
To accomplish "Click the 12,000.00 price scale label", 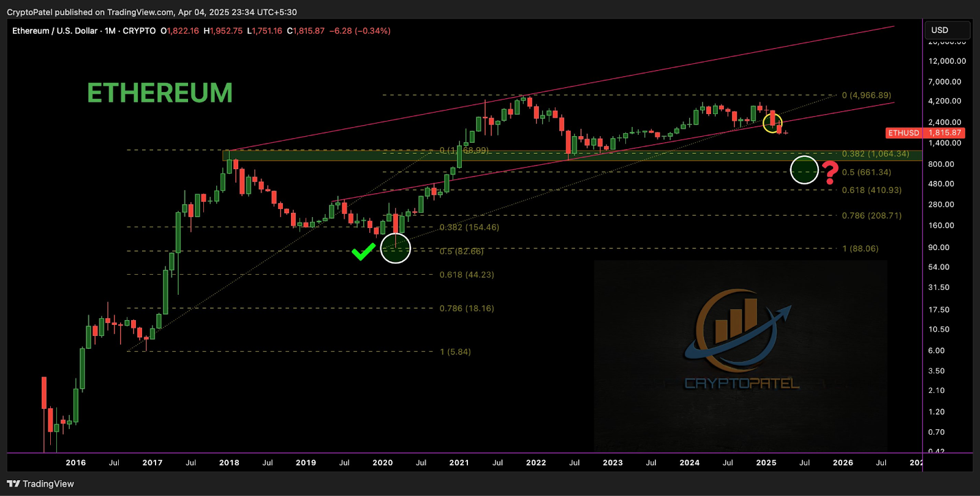I will pyautogui.click(x=947, y=61).
